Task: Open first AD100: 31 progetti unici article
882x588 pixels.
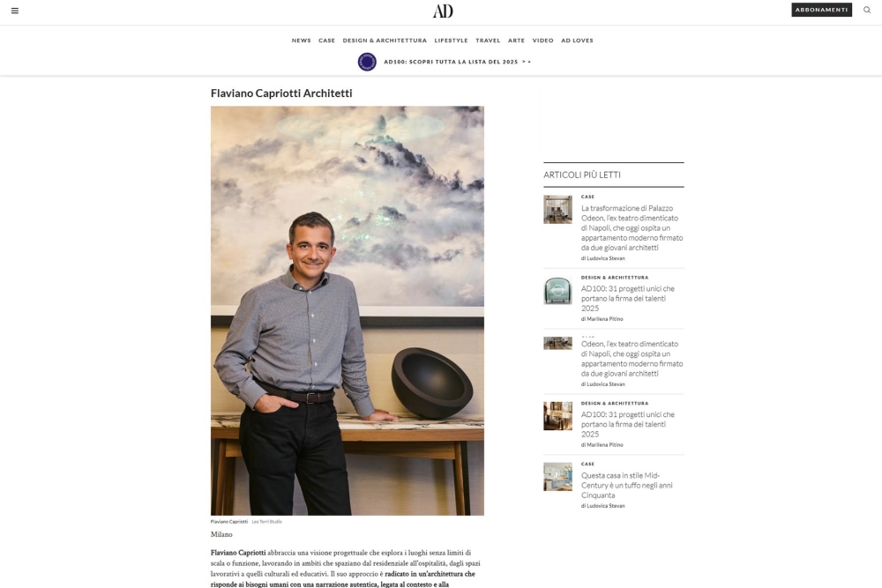Action: tap(628, 299)
